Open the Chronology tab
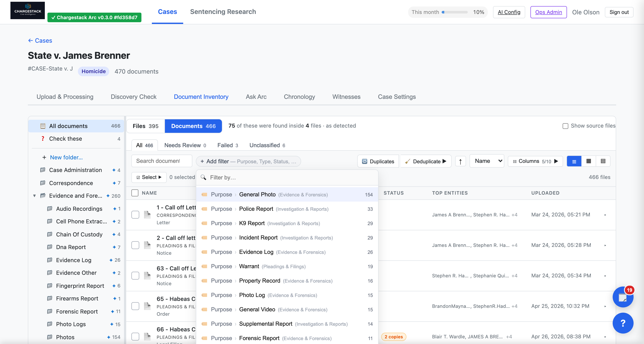 click(299, 97)
